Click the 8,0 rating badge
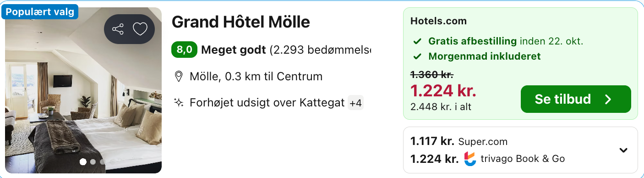Screen dimensions: 644x178 [x=184, y=50]
